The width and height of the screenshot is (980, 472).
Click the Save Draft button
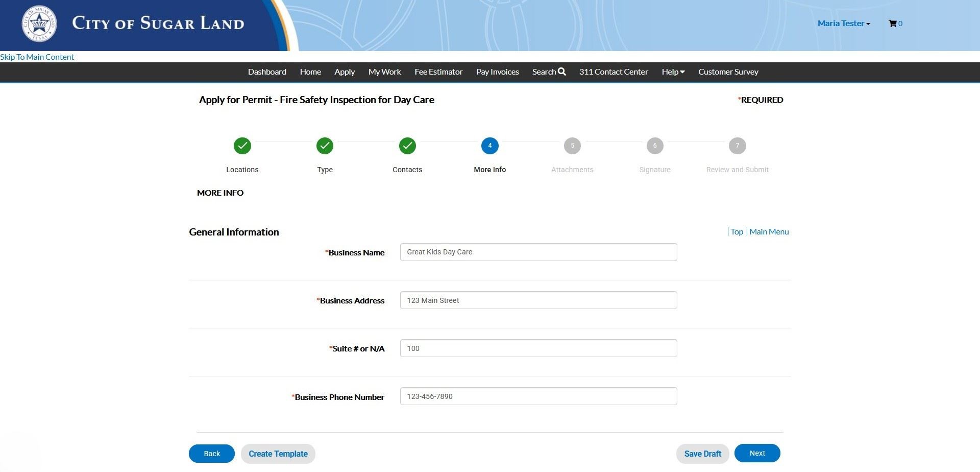point(702,454)
